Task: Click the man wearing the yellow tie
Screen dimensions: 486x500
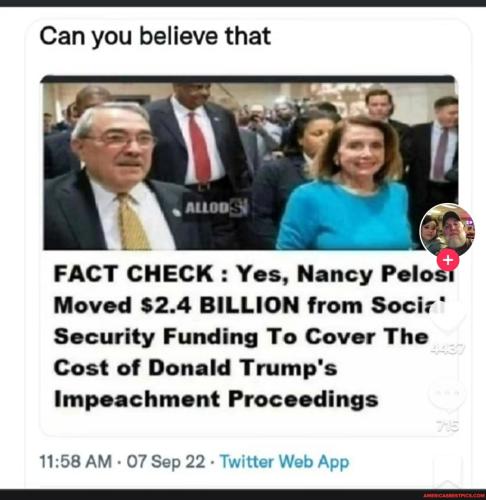Action: (113, 180)
